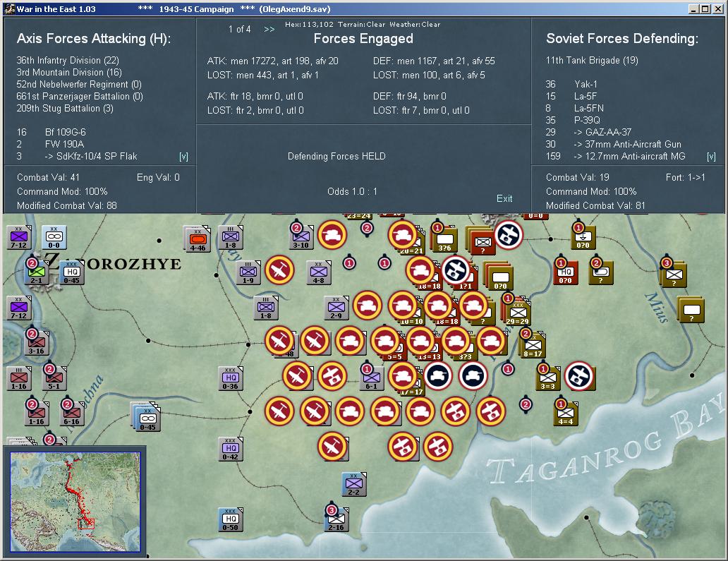Image resolution: width=728 pixels, height=561 pixels.
Task: Click the 661st Panzerjager Battalion entry
Action: 80,97
